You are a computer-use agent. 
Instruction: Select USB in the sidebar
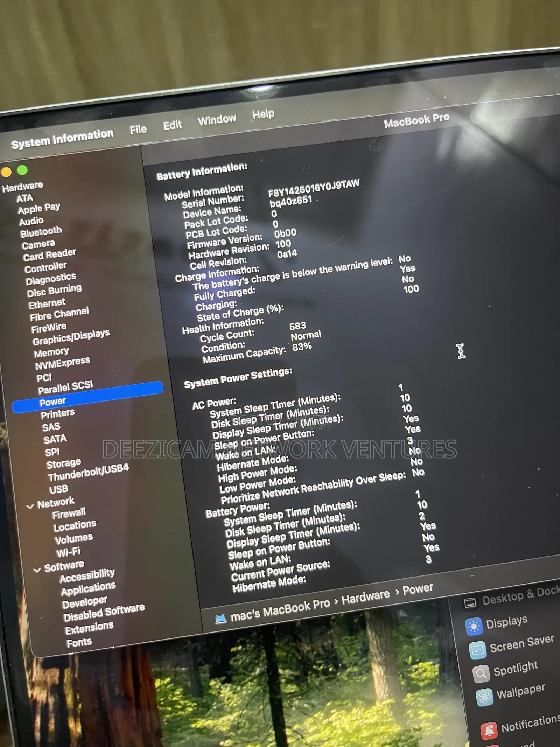[59, 489]
